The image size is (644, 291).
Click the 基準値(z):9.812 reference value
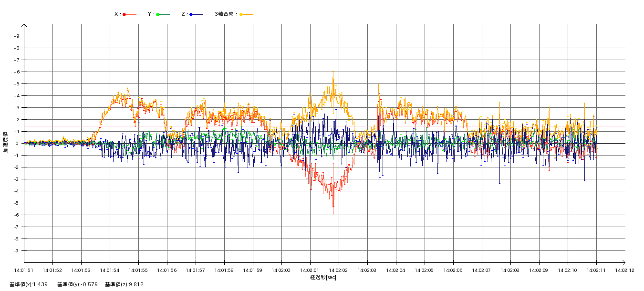tap(124, 284)
